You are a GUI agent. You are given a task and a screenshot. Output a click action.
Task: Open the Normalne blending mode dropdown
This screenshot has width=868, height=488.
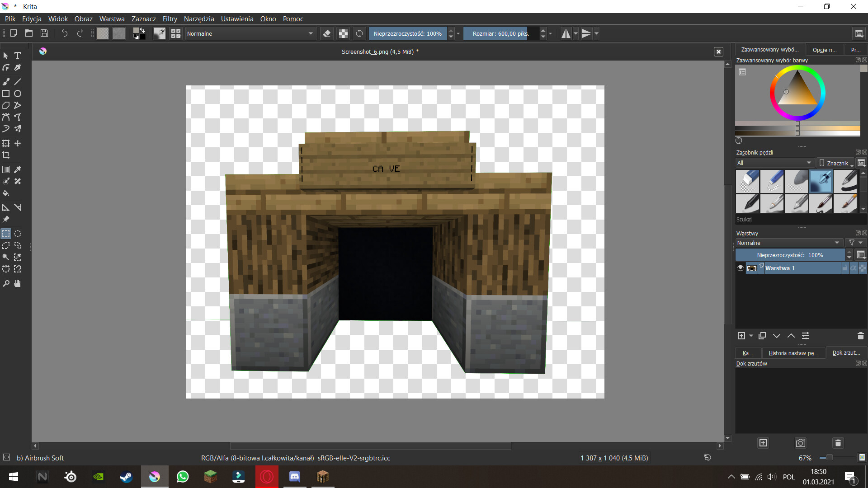pyautogui.click(x=250, y=33)
